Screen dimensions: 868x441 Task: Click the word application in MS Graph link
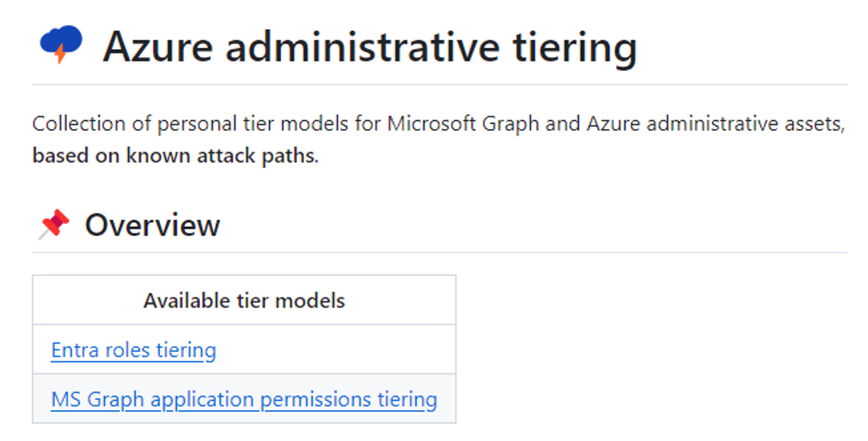(x=202, y=400)
